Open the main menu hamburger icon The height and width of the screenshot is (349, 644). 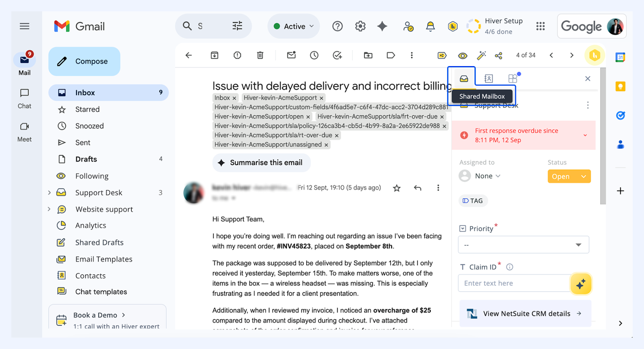(x=25, y=26)
